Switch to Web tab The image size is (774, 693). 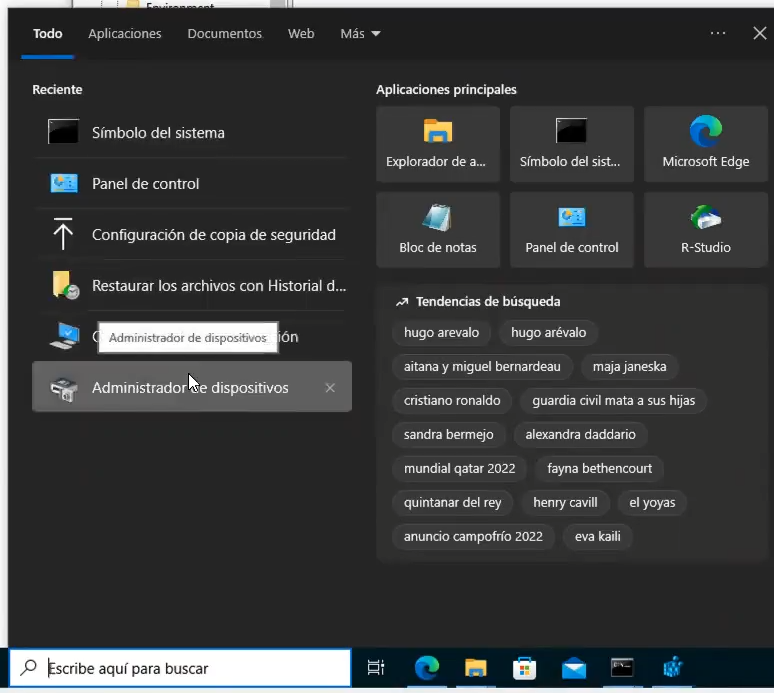(301, 34)
